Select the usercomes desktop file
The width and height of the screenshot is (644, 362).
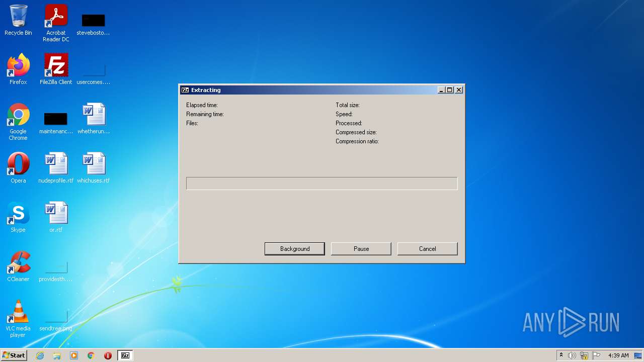(93, 73)
